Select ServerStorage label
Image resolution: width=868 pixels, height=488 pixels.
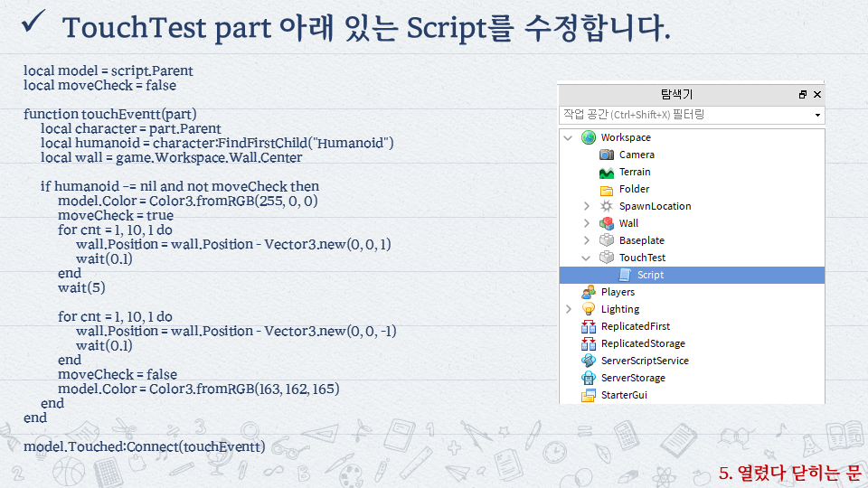coord(633,378)
